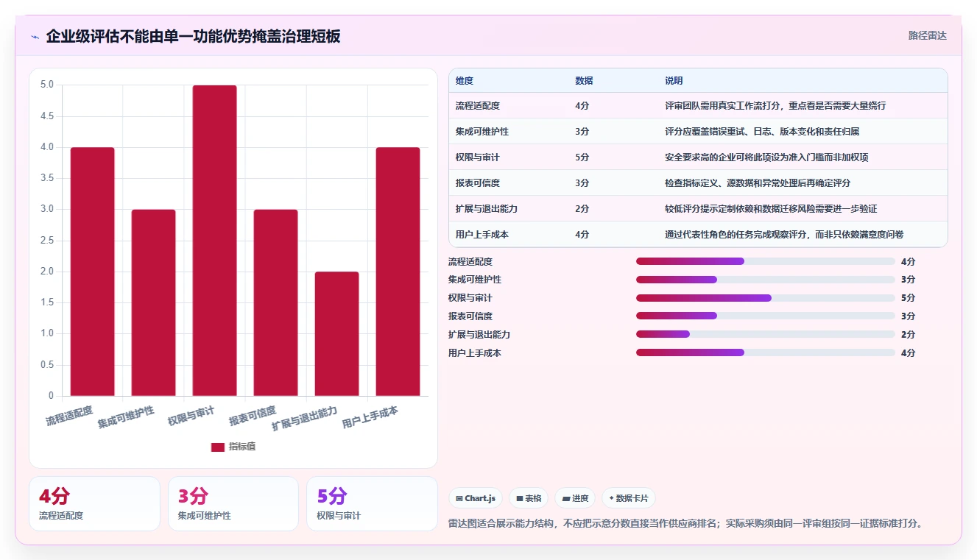The image size is (977, 560).
Task: Click the 扩展与退出能力 progress bar
Action: point(766,334)
